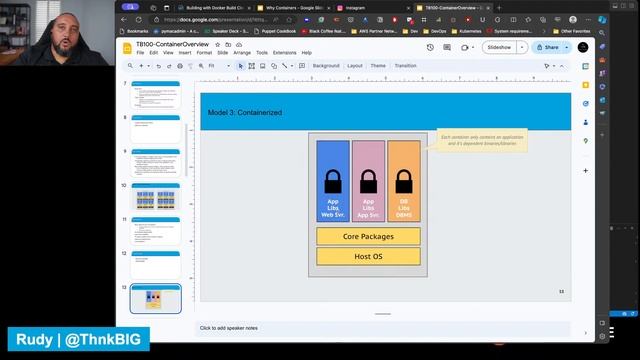The height and width of the screenshot is (360, 640).
Task: Open the side panel calendar icon
Action: click(585, 66)
